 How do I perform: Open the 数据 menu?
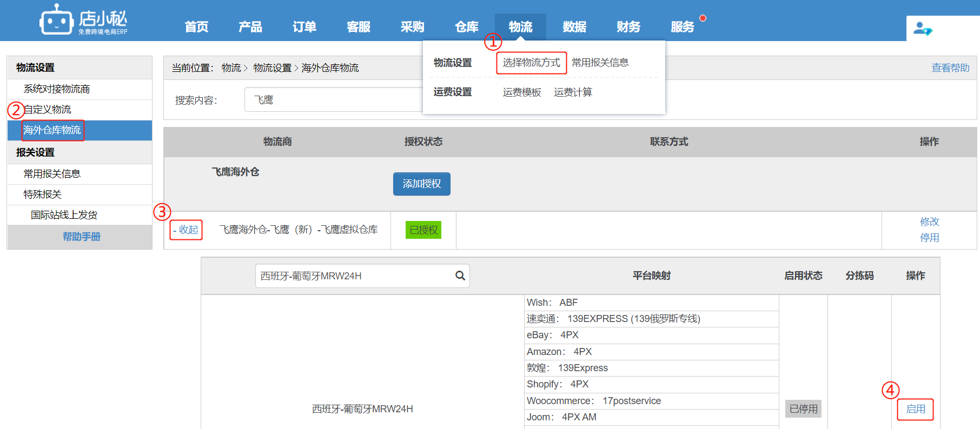574,27
